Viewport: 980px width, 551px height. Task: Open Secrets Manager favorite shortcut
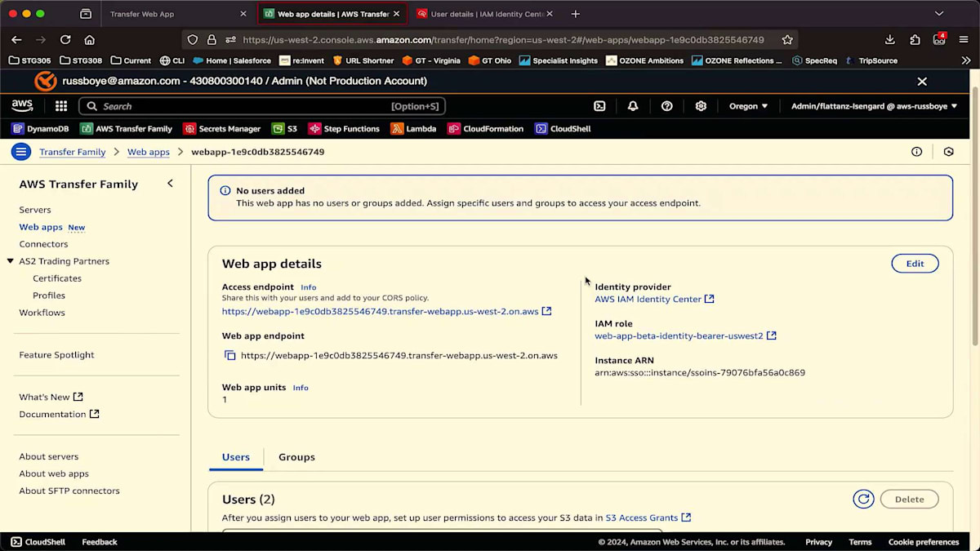pos(222,129)
